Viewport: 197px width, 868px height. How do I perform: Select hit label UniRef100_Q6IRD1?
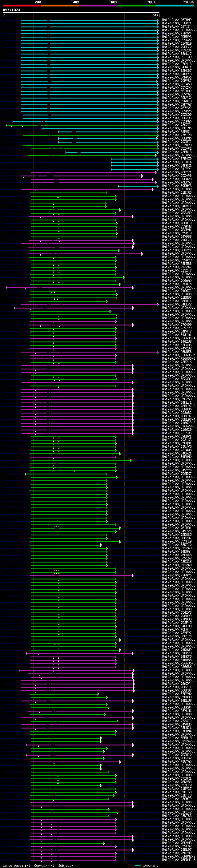click(177, 528)
